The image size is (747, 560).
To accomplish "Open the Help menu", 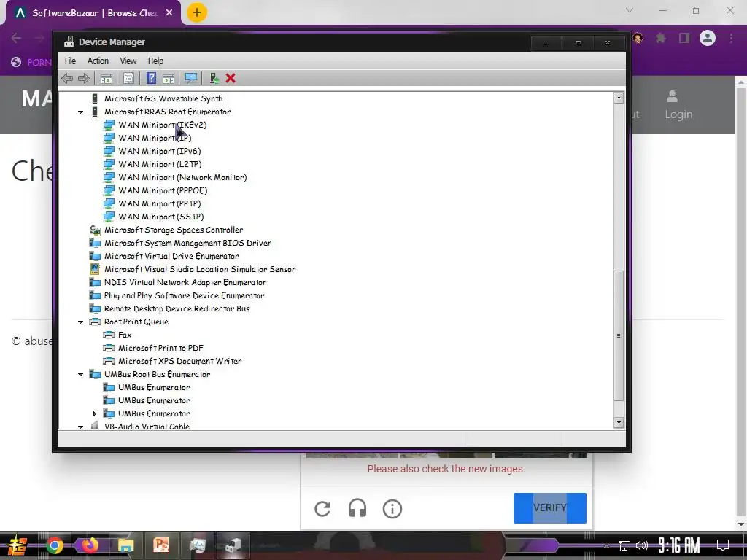I will tap(155, 61).
